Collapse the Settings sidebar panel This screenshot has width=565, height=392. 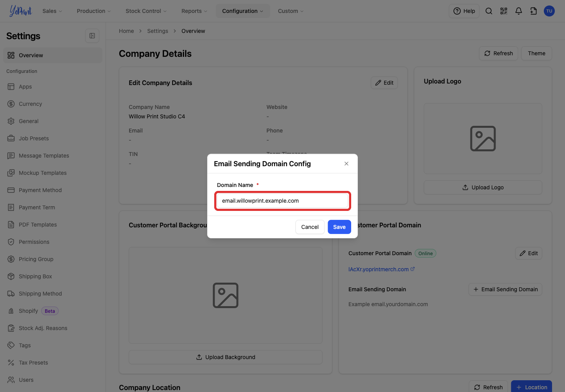[x=92, y=36]
